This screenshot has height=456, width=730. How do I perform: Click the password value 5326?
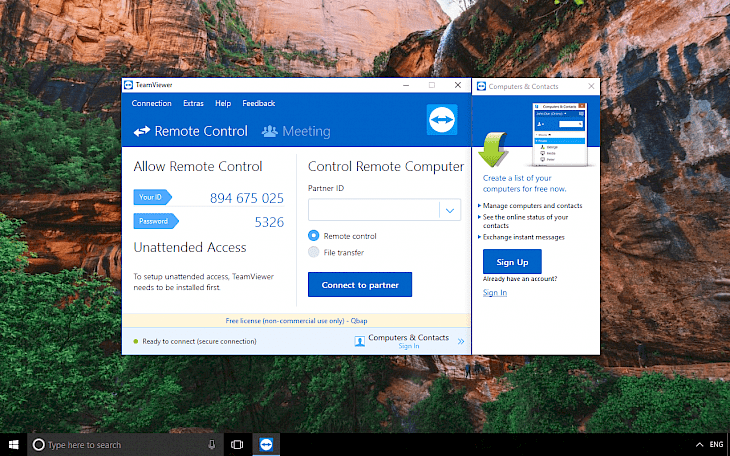pyautogui.click(x=269, y=222)
